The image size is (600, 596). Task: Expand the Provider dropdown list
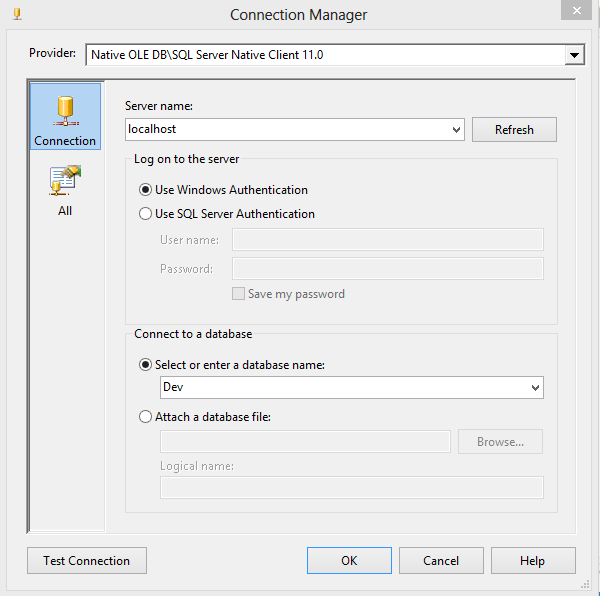tap(574, 55)
